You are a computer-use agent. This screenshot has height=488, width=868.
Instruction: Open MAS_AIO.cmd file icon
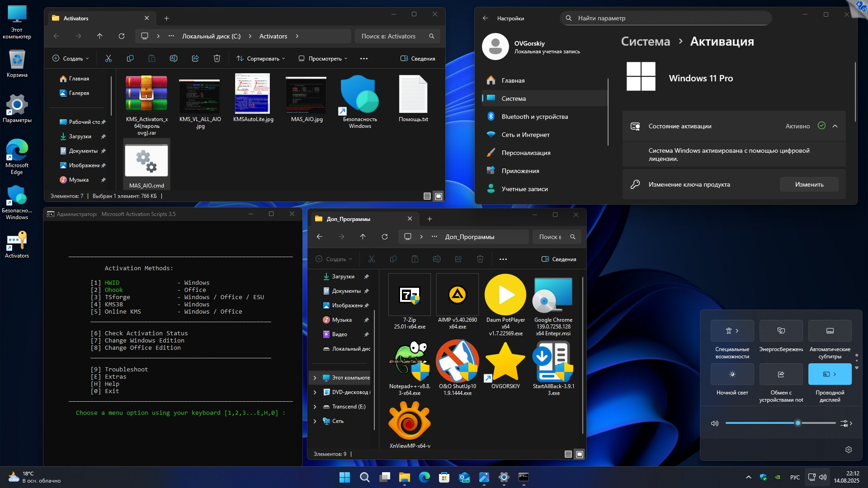(x=146, y=161)
